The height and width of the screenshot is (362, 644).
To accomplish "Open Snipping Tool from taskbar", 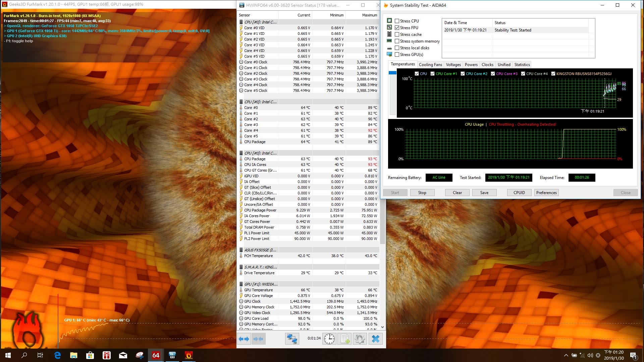I will click(x=140, y=355).
